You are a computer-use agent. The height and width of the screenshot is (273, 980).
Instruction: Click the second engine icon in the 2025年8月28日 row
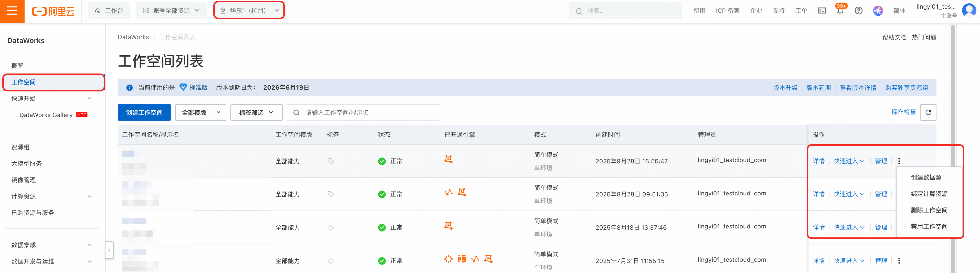462,192
